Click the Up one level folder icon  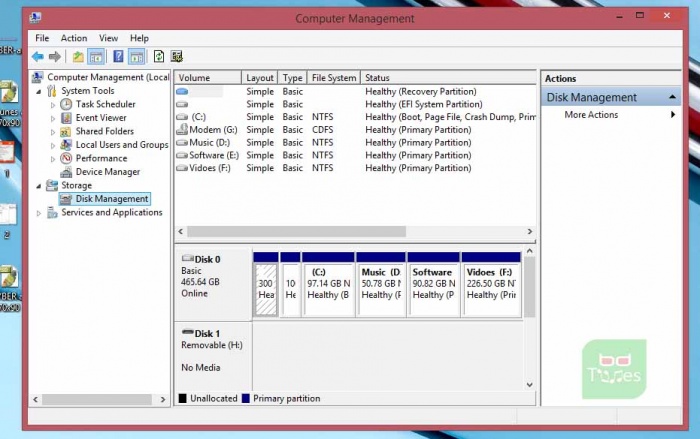(x=78, y=57)
